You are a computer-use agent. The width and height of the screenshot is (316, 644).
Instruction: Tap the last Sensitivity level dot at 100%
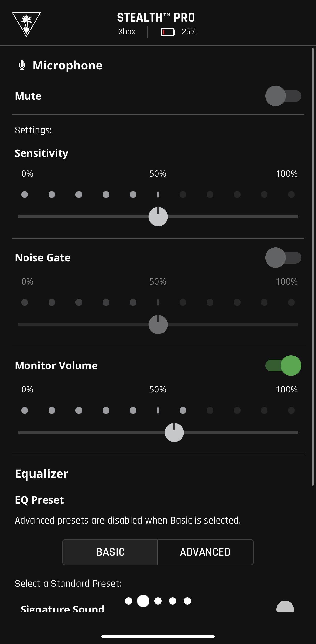(291, 195)
